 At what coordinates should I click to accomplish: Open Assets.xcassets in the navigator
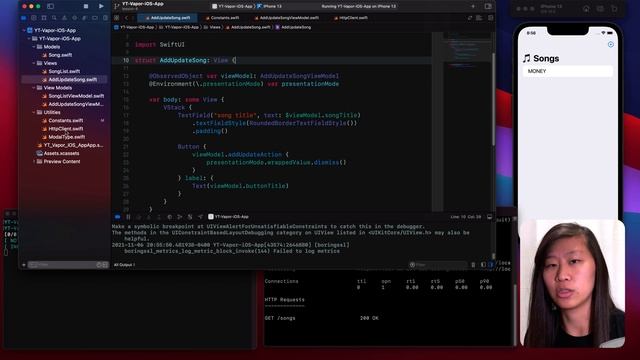[61, 153]
